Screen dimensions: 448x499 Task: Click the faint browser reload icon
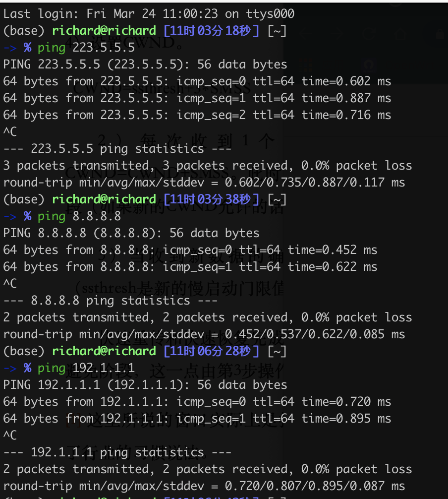[x=368, y=34]
